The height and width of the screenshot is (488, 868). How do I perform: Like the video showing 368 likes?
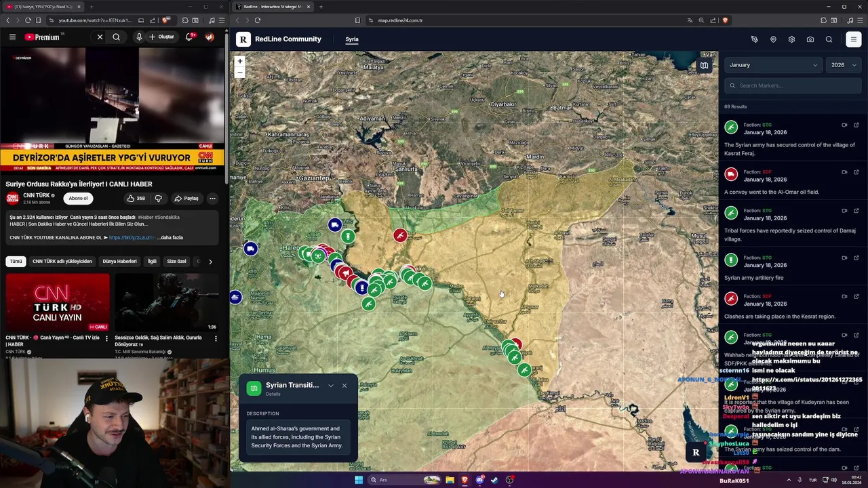(x=136, y=199)
